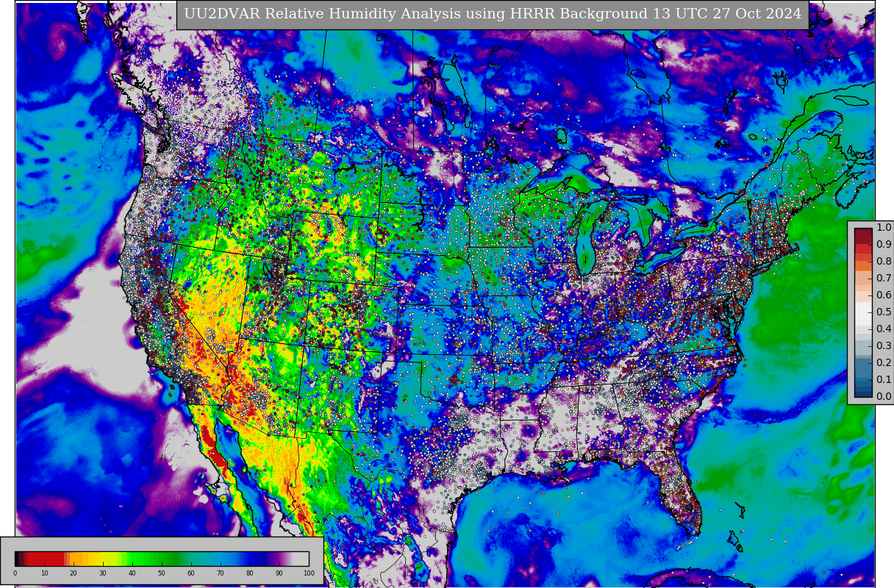Select the "0.4" label on right legend

884,329
